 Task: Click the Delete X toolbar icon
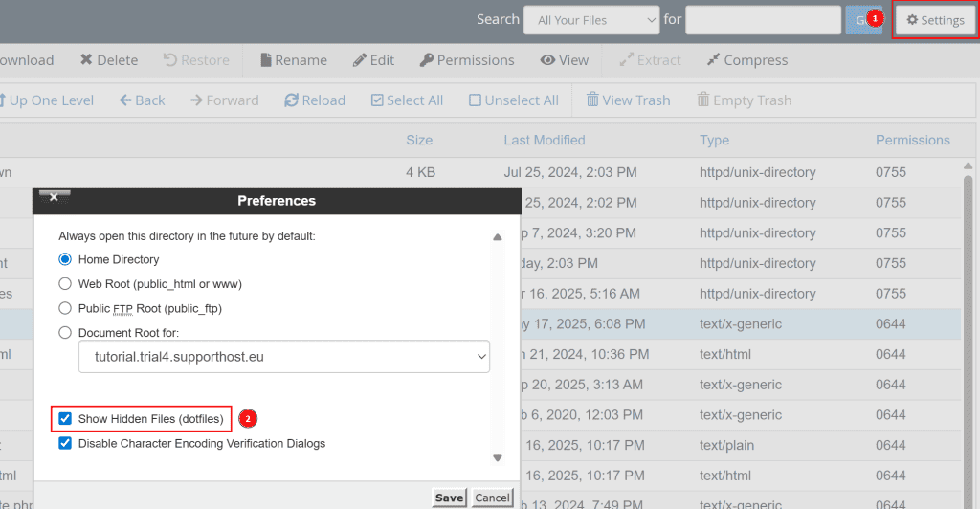click(x=87, y=60)
